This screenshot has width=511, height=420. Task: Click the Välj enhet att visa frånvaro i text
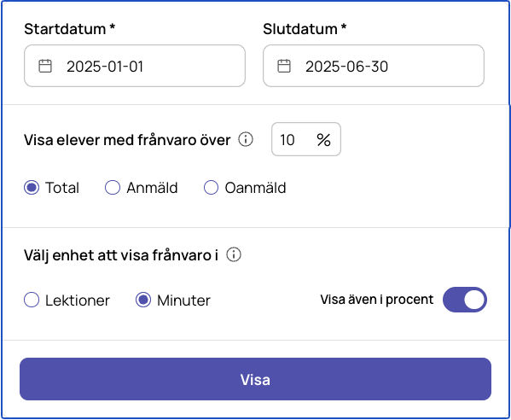pyautogui.click(x=121, y=255)
